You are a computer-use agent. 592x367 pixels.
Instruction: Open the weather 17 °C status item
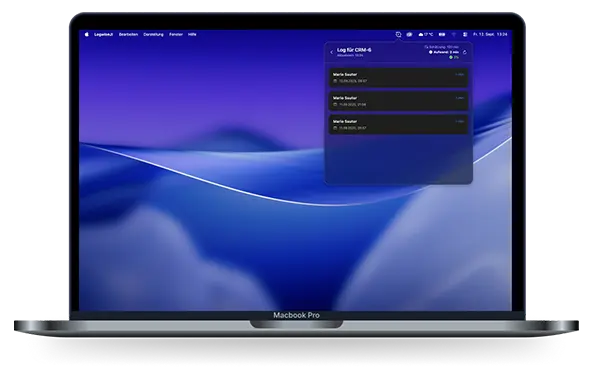[426, 34]
